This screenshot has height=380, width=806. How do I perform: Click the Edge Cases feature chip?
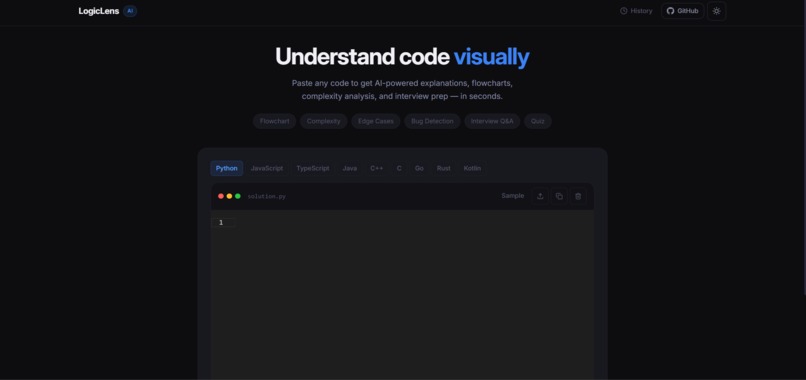(x=376, y=121)
